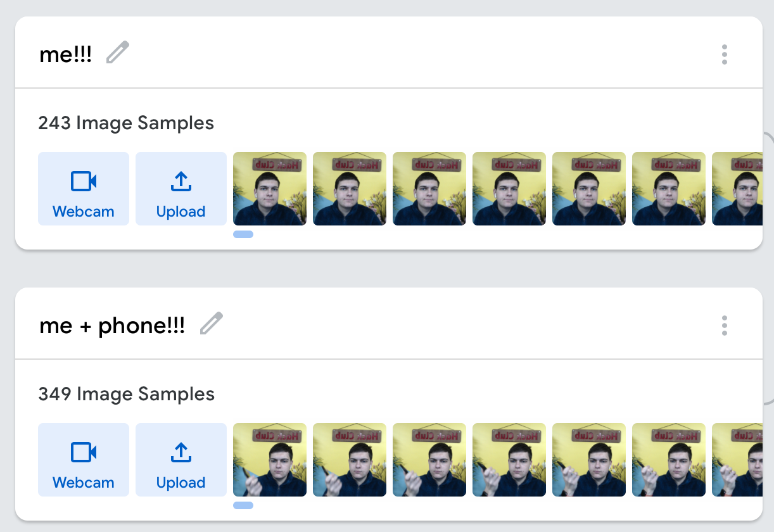The width and height of the screenshot is (774, 532).
Task: Upload images to the "me!!!" class
Action: tap(181, 189)
